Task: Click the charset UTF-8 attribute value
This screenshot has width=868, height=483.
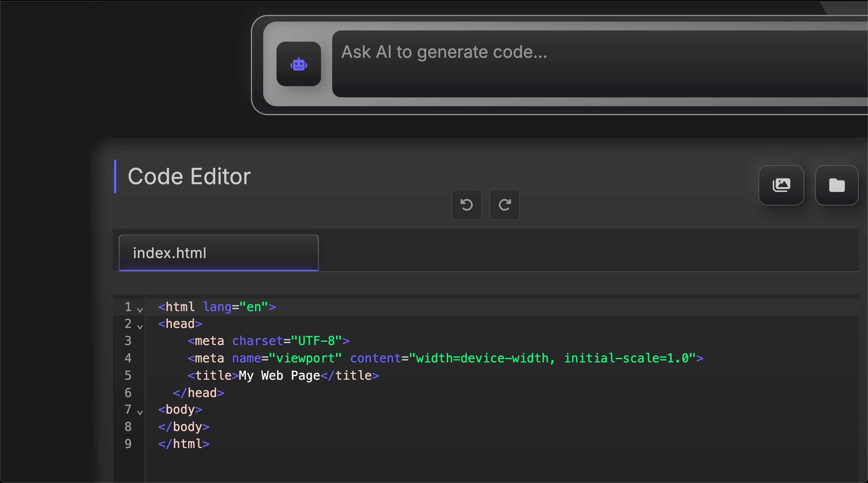Action: [316, 341]
